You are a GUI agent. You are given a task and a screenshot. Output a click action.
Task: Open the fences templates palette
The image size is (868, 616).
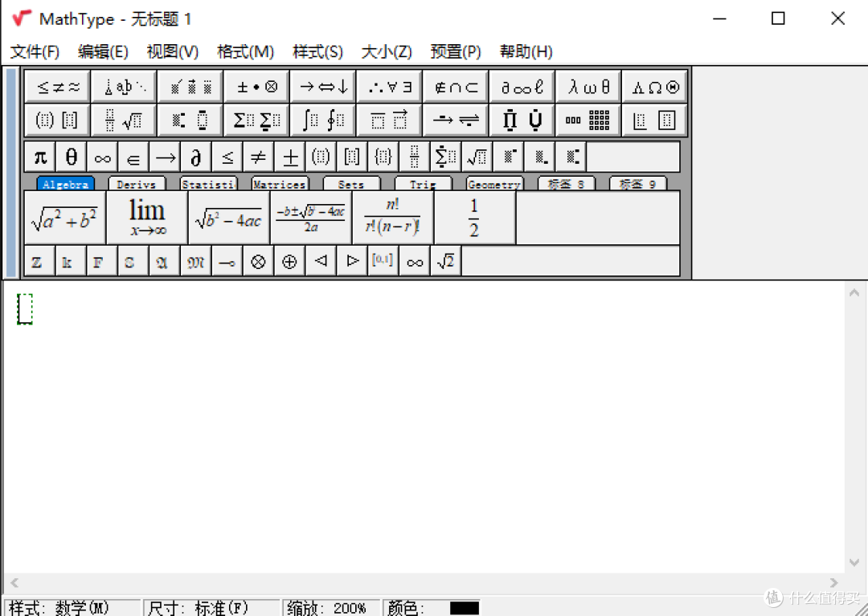(x=56, y=119)
